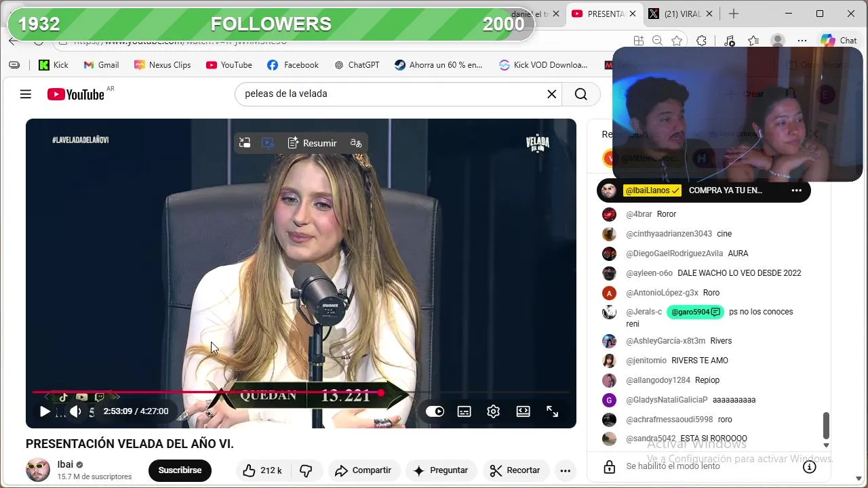The image size is (868, 488).
Task: Like the video with the 212 k thumbs up
Action: [262, 470]
